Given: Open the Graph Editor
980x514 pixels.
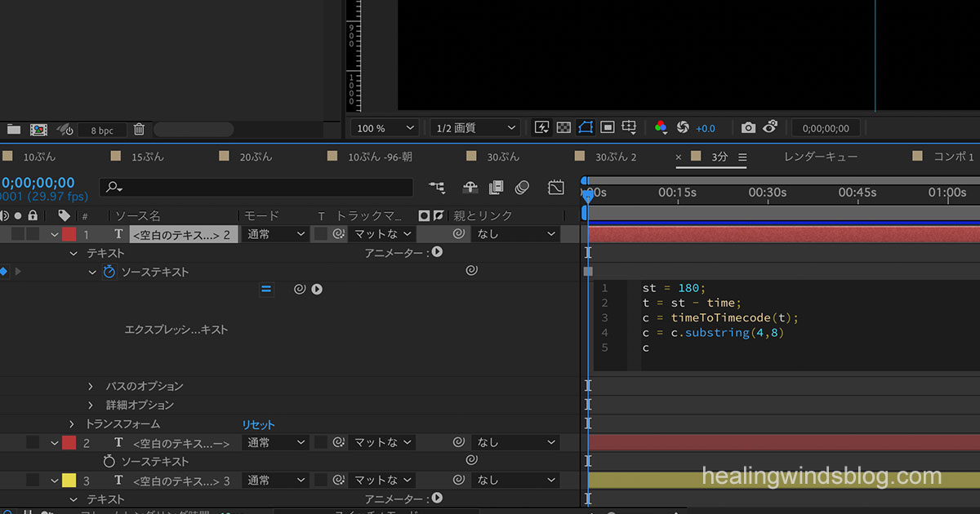Looking at the screenshot, I should click(556, 188).
